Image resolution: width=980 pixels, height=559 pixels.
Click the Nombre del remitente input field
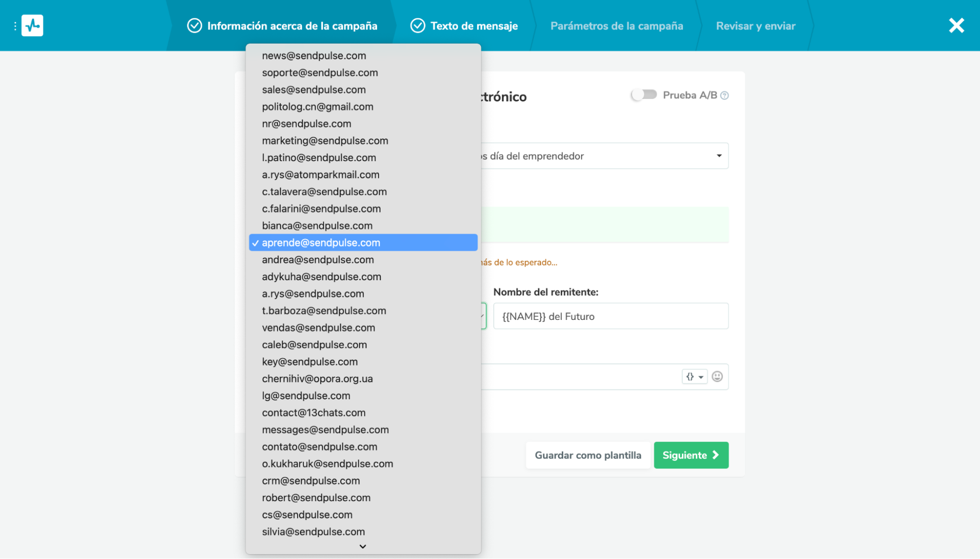pos(610,316)
